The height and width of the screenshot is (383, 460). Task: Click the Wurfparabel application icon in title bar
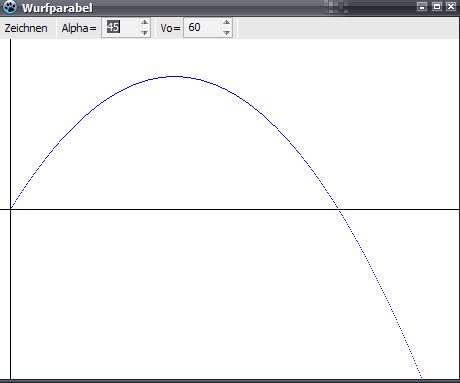coord(10,7)
